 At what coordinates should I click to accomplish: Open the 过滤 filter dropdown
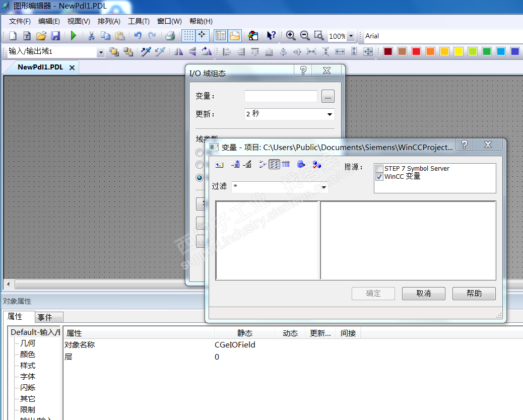pos(323,187)
